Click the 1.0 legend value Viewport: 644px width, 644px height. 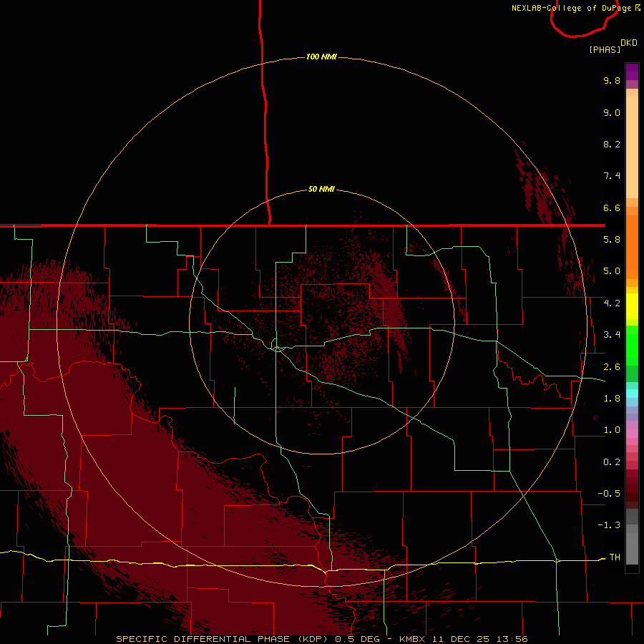[612, 430]
